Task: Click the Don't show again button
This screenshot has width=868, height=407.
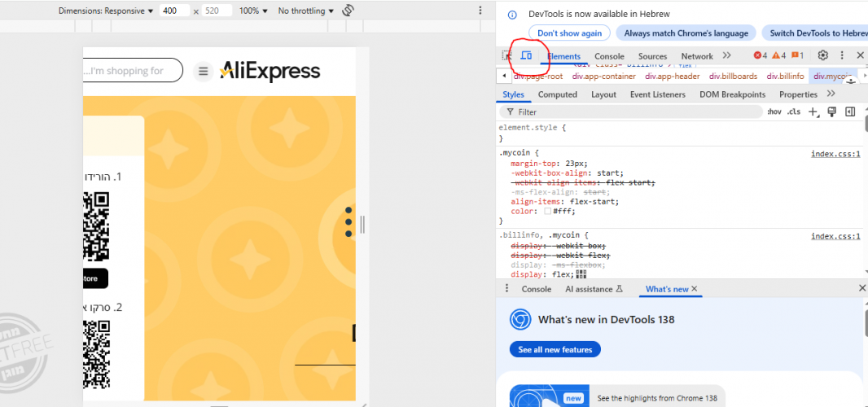Action: click(569, 33)
